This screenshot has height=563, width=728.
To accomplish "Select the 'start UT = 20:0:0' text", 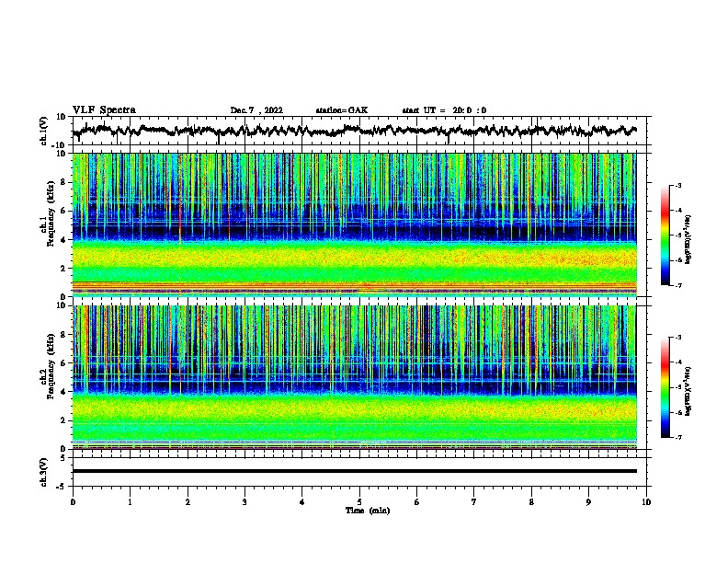I will pyautogui.click(x=444, y=110).
